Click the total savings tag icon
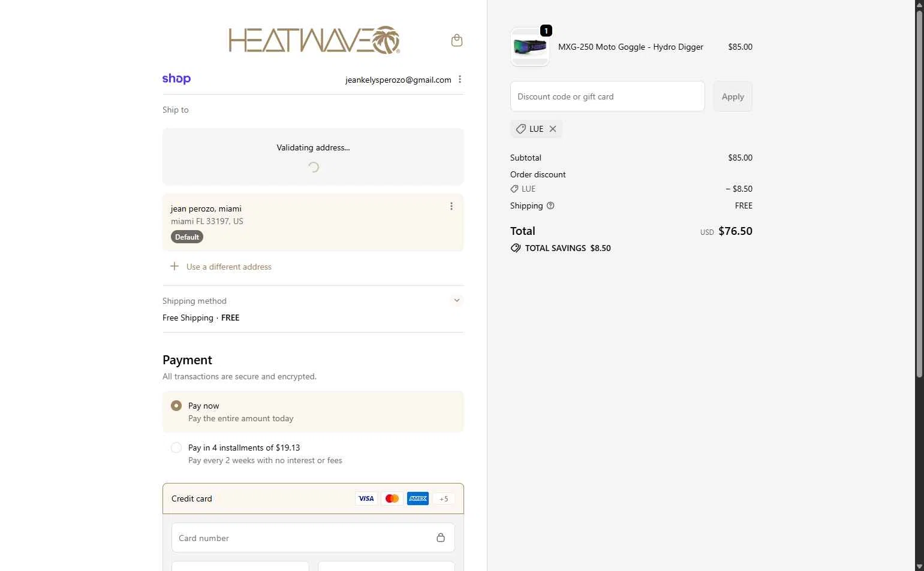The width and height of the screenshot is (924, 571). pos(516,248)
